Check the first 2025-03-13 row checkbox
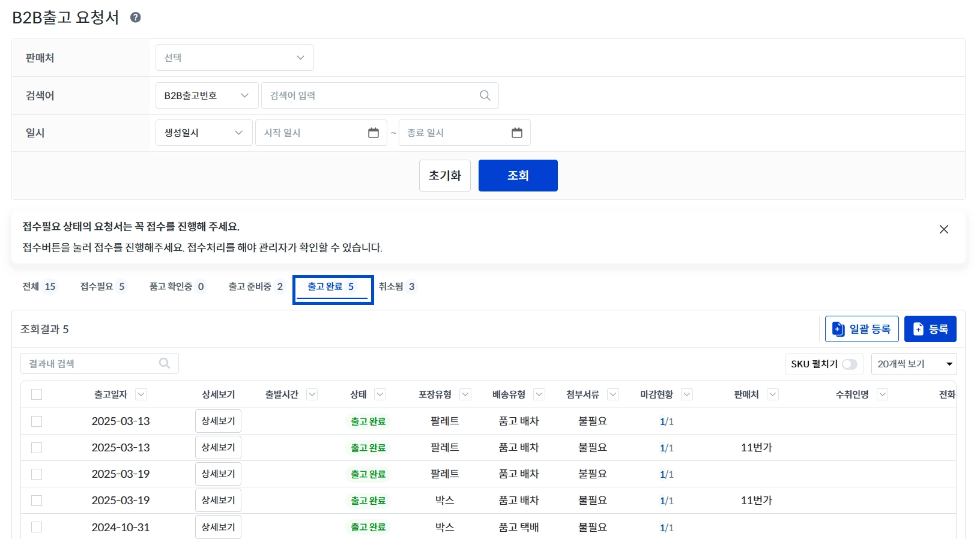Image resolution: width=980 pixels, height=539 pixels. 37,421
